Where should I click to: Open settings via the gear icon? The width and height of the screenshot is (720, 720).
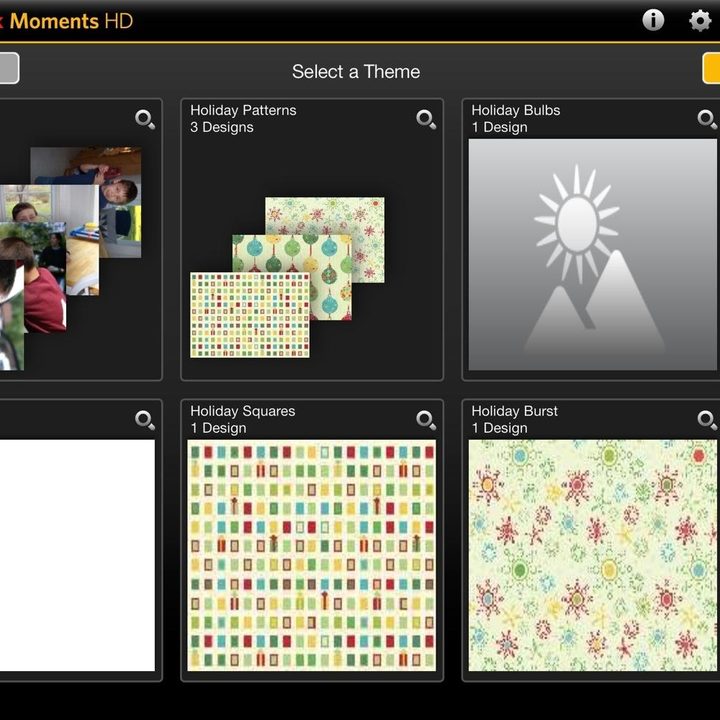(x=700, y=21)
